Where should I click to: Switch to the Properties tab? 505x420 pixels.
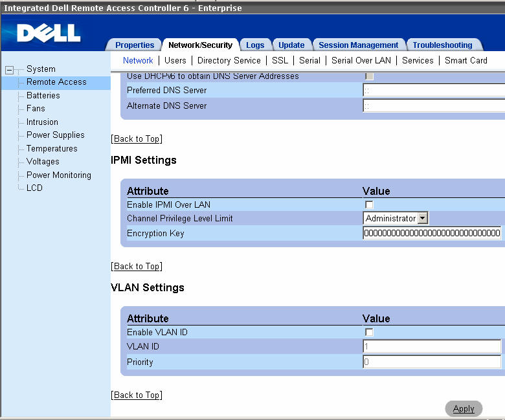pyautogui.click(x=135, y=45)
